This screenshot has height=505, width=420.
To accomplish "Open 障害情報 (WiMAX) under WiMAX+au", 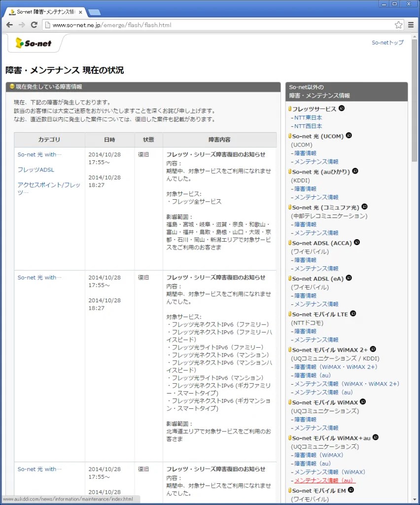I will tap(318, 455).
